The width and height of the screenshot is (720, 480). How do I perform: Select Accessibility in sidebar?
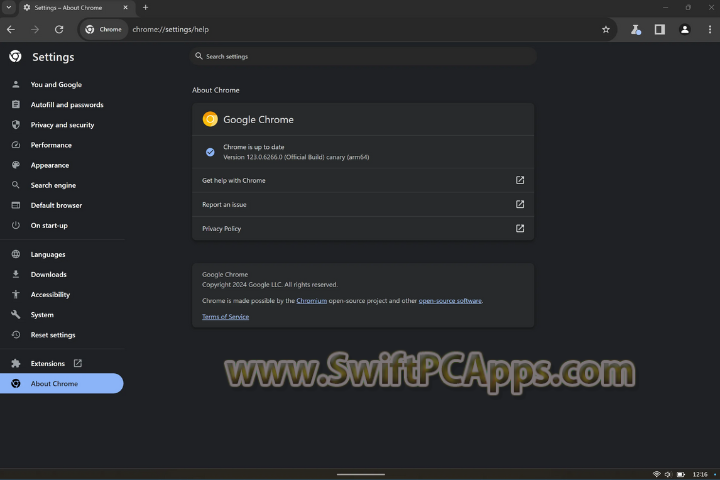click(x=50, y=295)
